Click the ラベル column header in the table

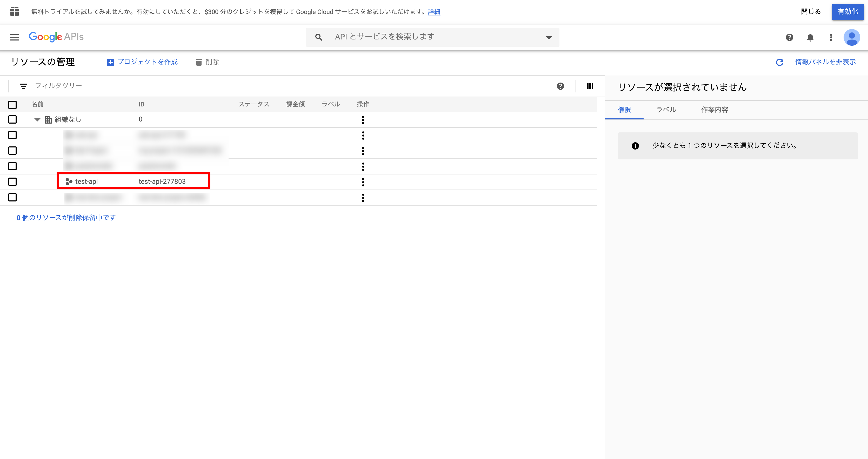pos(331,104)
